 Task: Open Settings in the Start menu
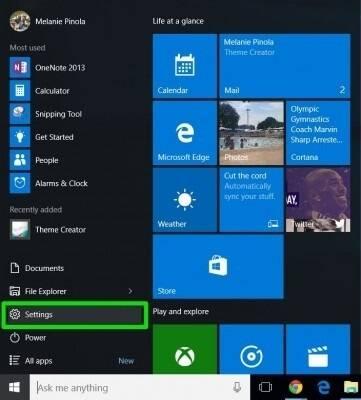point(74,314)
